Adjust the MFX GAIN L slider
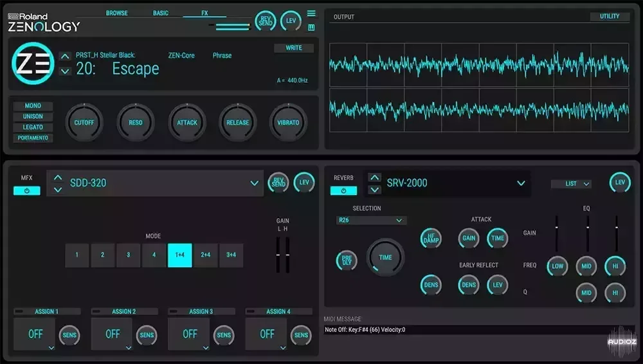 pyautogui.click(x=278, y=255)
